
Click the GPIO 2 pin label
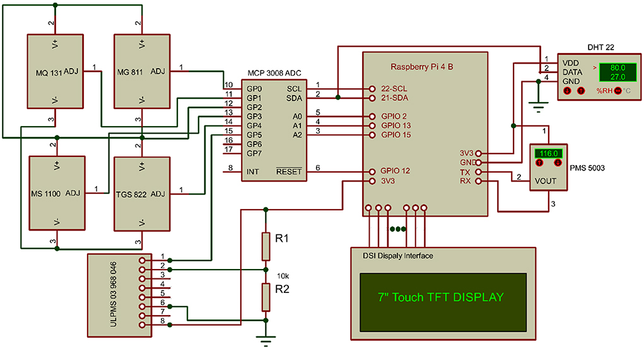pos(394,117)
